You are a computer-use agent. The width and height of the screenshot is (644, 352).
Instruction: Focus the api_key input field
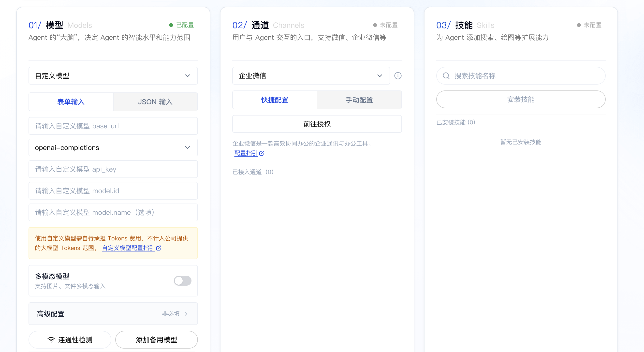coord(113,169)
